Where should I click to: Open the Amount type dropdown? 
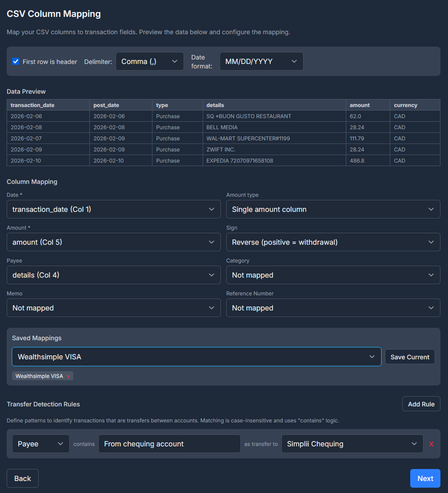point(333,209)
